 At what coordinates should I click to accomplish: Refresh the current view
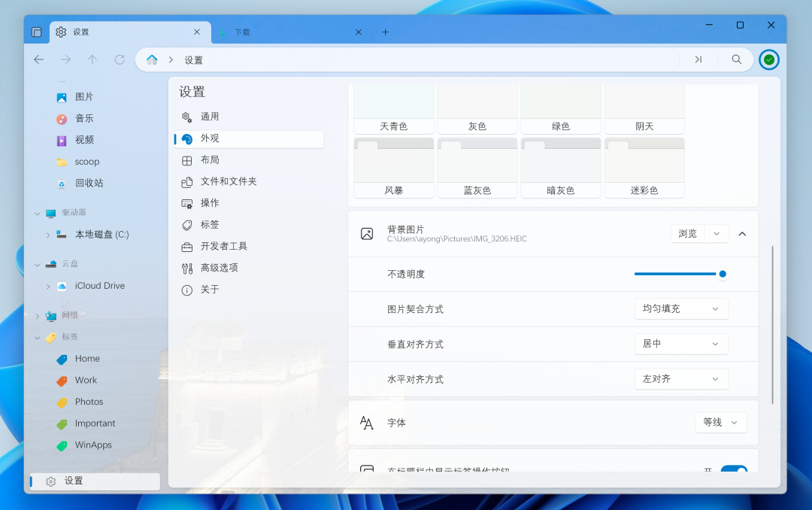tap(120, 59)
